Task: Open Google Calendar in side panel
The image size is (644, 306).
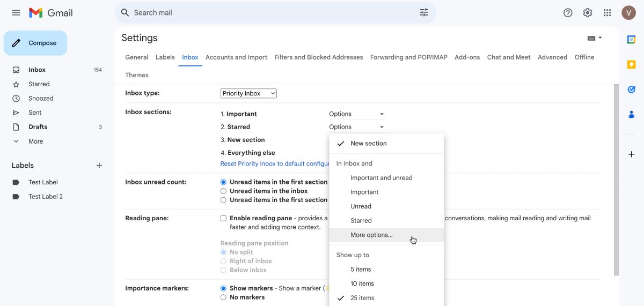Action: point(631,40)
